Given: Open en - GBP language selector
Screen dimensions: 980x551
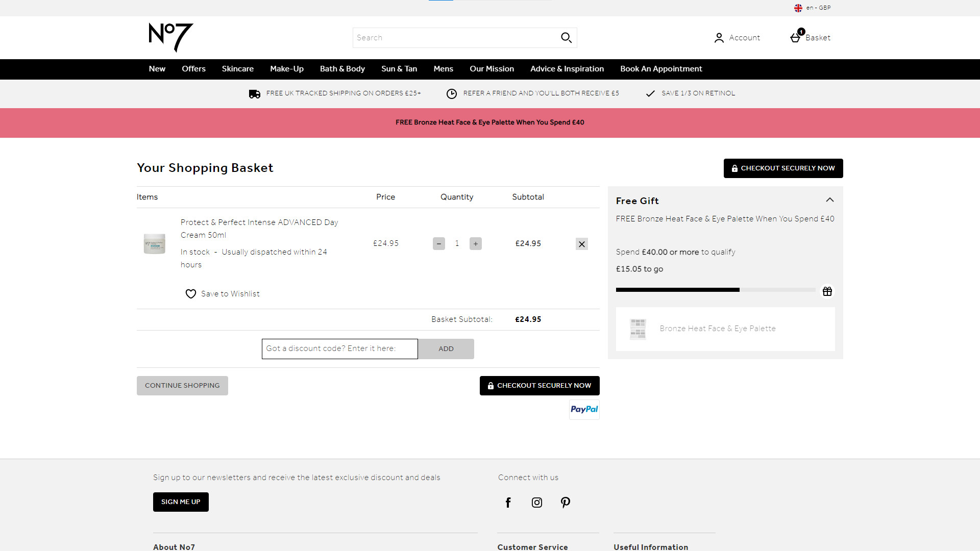Looking at the screenshot, I should click(813, 8).
